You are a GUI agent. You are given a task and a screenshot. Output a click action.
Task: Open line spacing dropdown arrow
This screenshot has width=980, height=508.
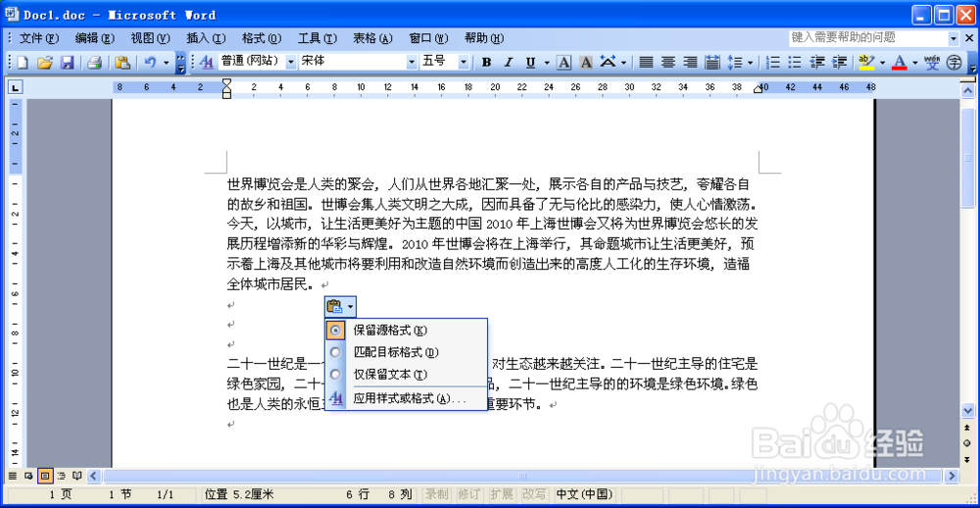click(750, 62)
